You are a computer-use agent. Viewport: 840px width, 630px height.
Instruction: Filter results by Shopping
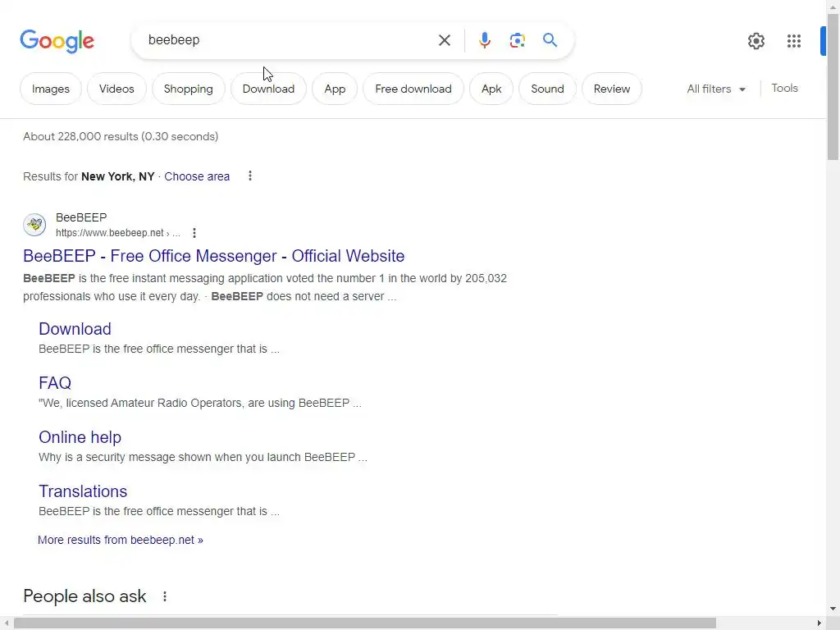(x=188, y=89)
